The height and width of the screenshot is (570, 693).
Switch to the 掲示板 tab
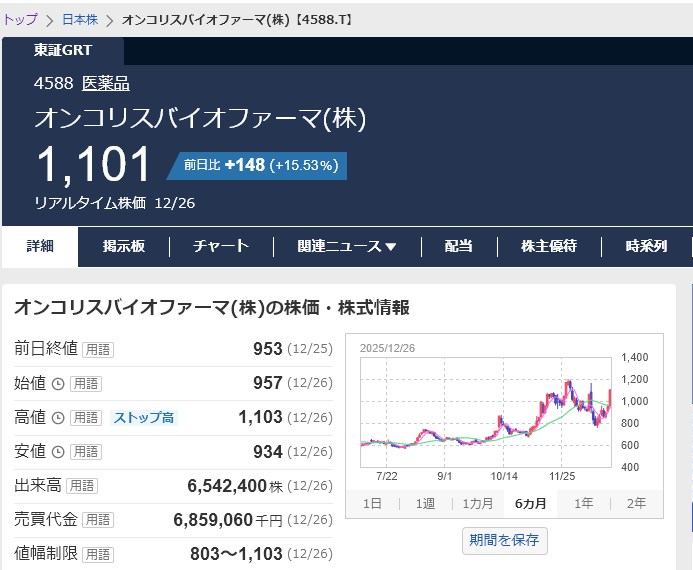(x=124, y=246)
